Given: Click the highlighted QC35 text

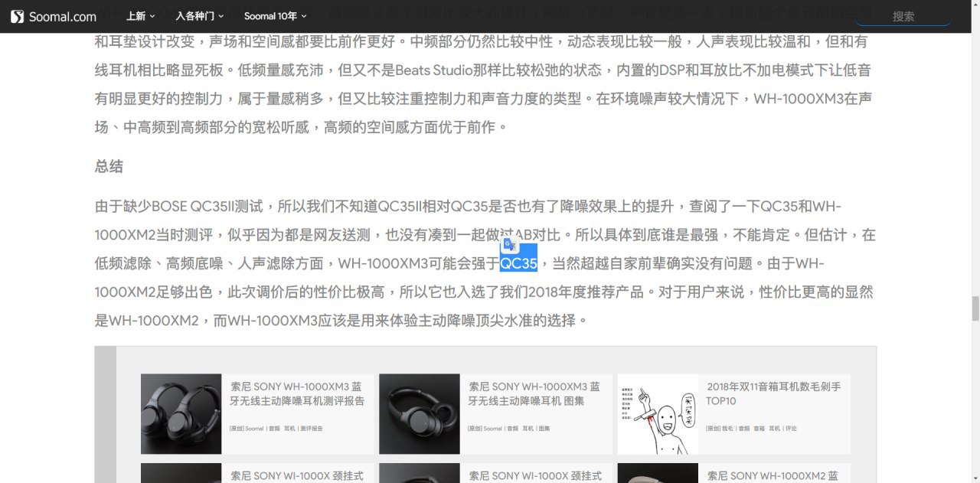Looking at the screenshot, I should click(x=518, y=263).
